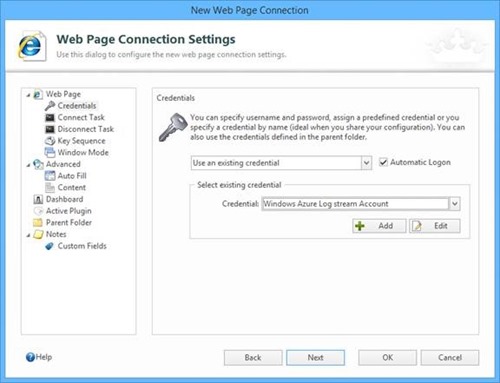Collapse the Web Page tree node

click(28, 95)
